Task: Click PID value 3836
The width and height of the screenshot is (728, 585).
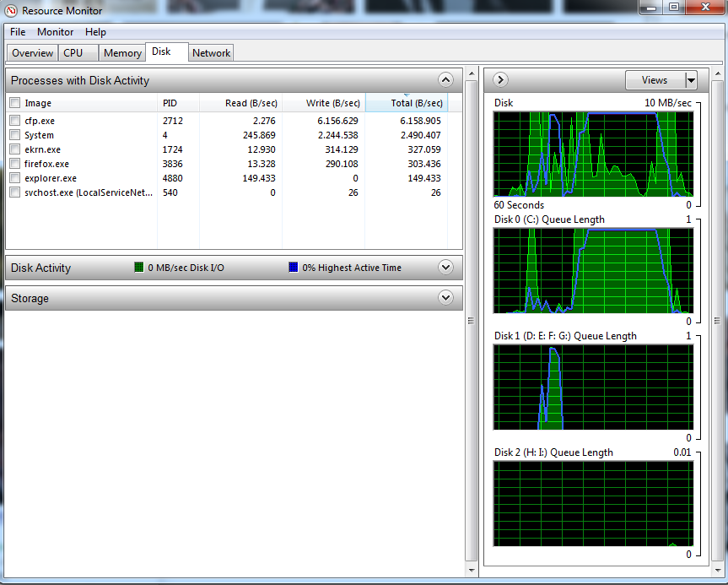Action: (x=173, y=164)
